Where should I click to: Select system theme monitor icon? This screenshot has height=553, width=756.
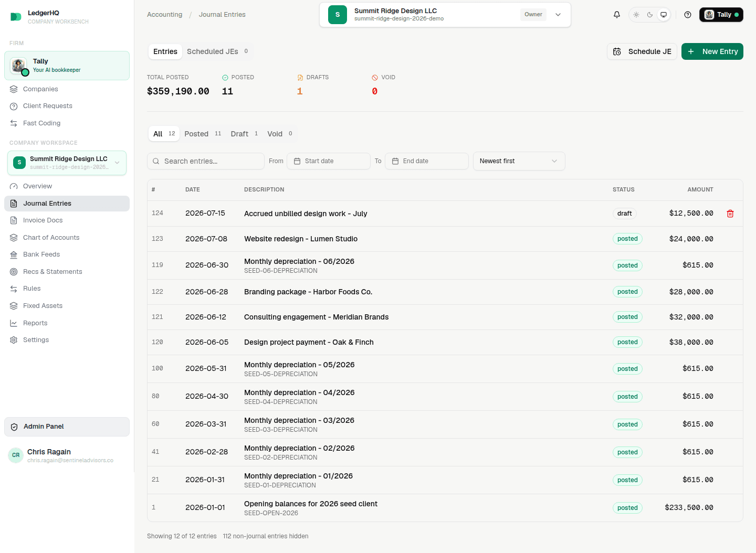pos(664,15)
